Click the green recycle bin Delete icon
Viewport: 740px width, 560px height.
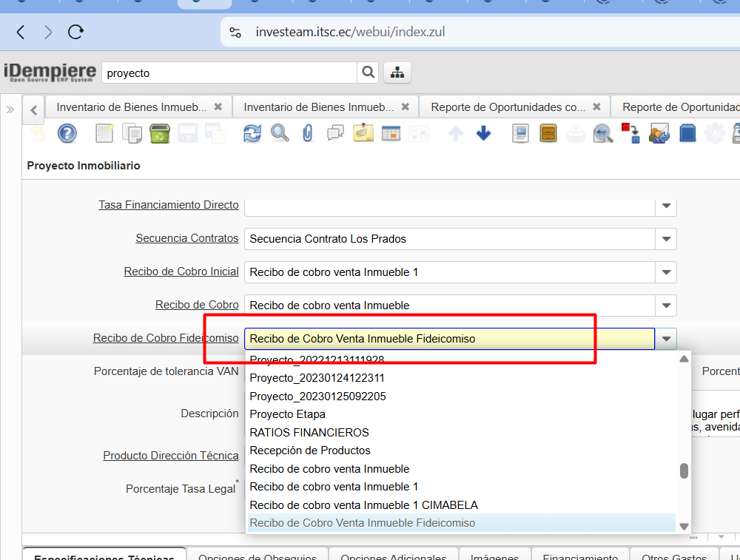[x=159, y=134]
